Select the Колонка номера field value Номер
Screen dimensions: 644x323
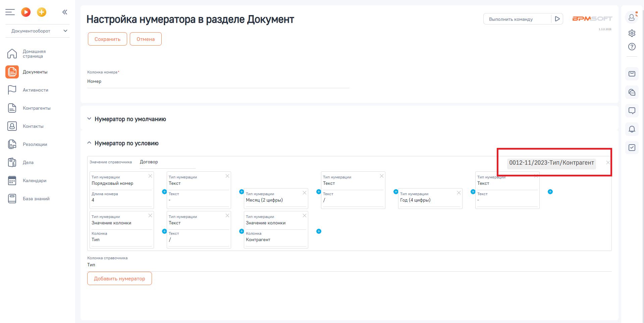point(218,82)
